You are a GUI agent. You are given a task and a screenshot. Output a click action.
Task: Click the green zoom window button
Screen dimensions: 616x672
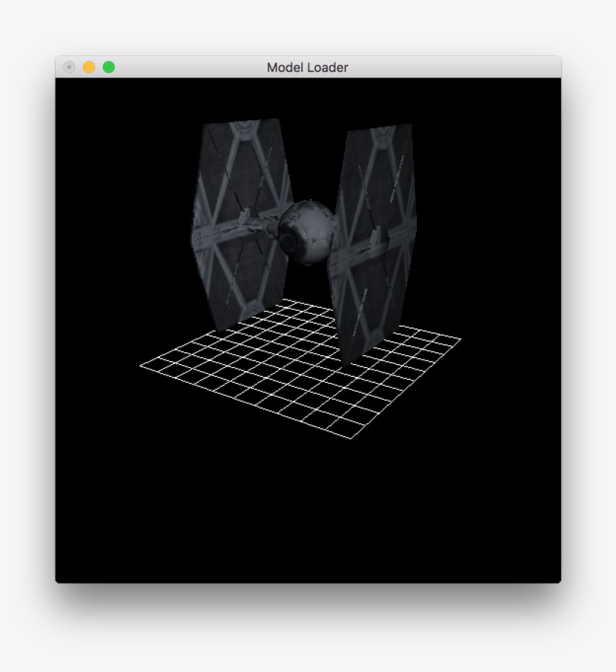point(110,66)
